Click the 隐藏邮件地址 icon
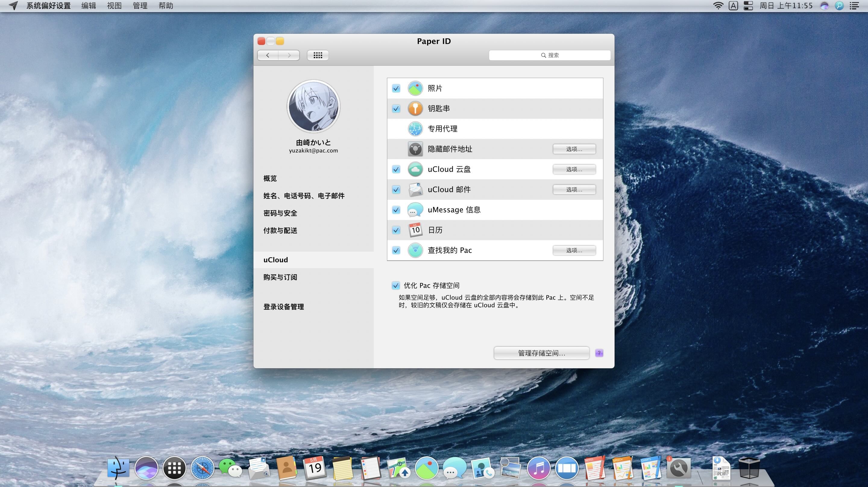This screenshot has width=868, height=487. [415, 149]
